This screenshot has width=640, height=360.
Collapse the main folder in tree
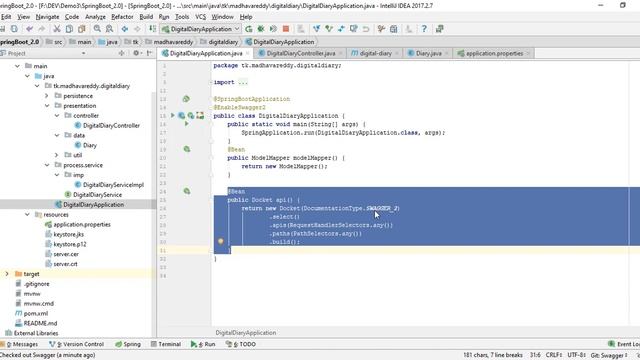pyautogui.click(x=17, y=66)
